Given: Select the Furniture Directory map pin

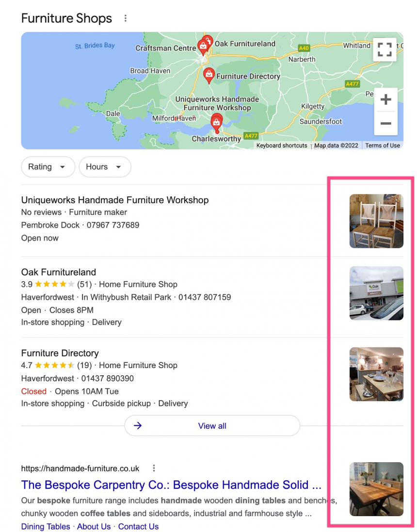Looking at the screenshot, I should (x=208, y=75).
